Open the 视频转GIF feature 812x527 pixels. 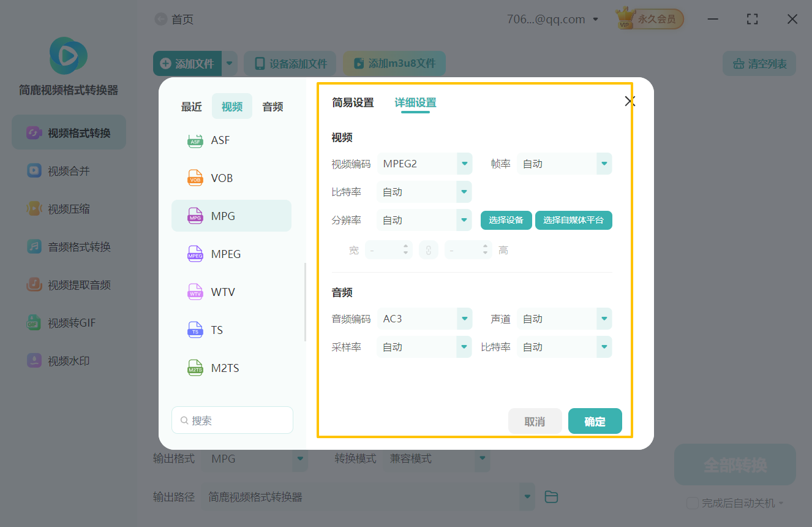coord(67,322)
